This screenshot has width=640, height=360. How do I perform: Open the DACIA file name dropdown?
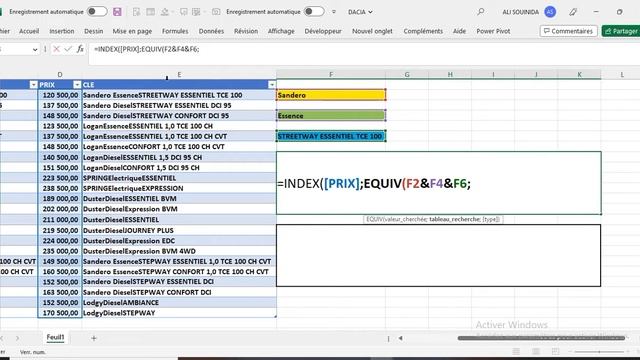[360, 12]
